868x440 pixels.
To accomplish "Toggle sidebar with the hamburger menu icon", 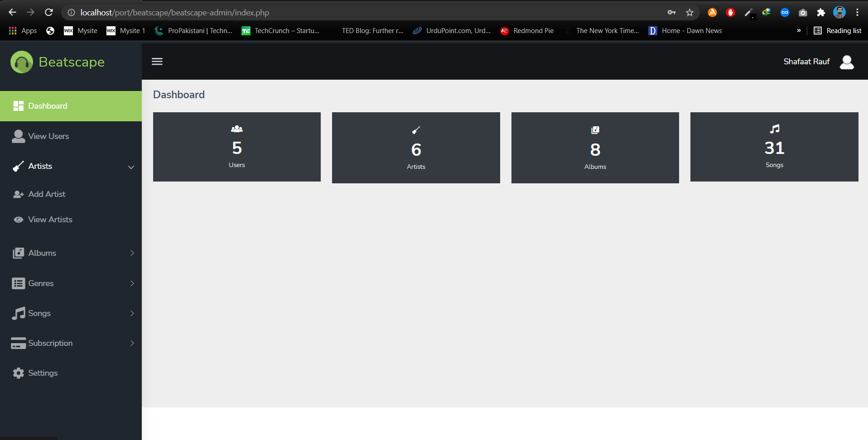I will pyautogui.click(x=157, y=62).
